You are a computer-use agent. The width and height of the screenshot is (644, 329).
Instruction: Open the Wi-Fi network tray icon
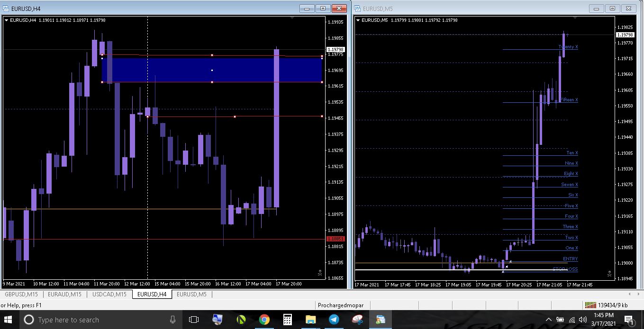[x=572, y=320]
